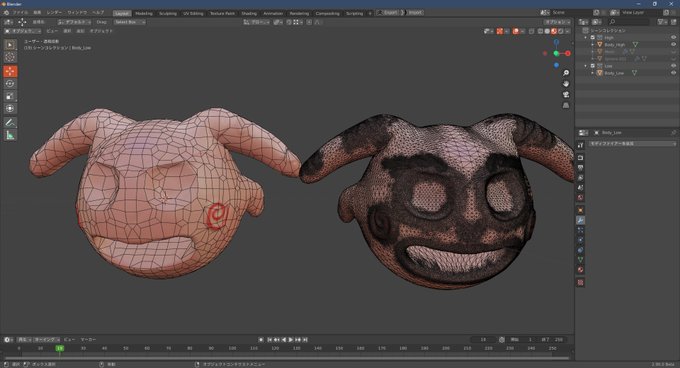Switch to solid viewport shading
The image size is (680, 368).
[x=547, y=31]
